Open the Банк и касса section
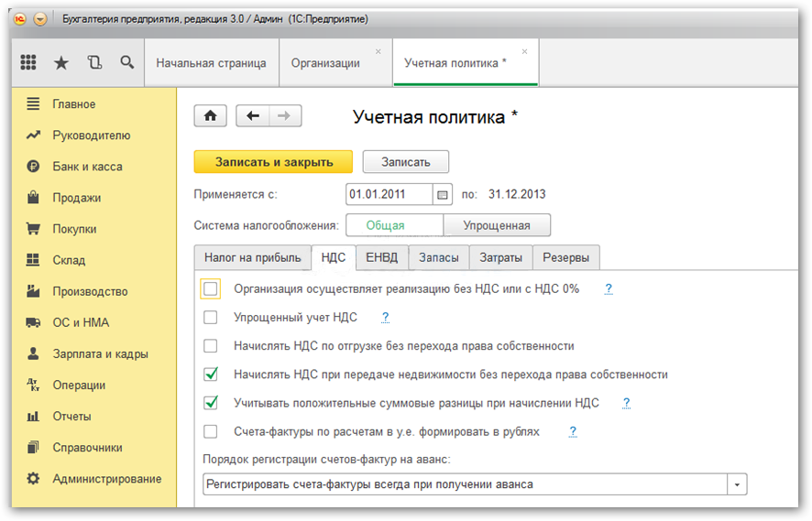 pos(87,167)
